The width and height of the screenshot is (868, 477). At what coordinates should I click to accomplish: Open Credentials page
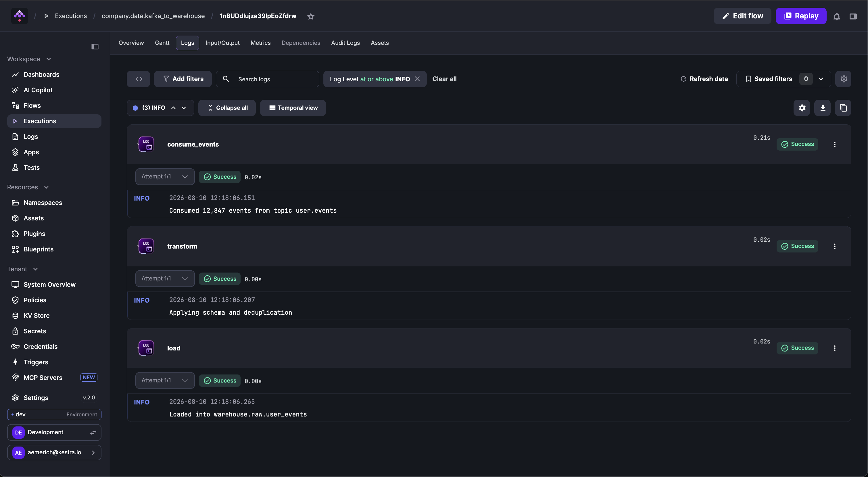pos(54,346)
